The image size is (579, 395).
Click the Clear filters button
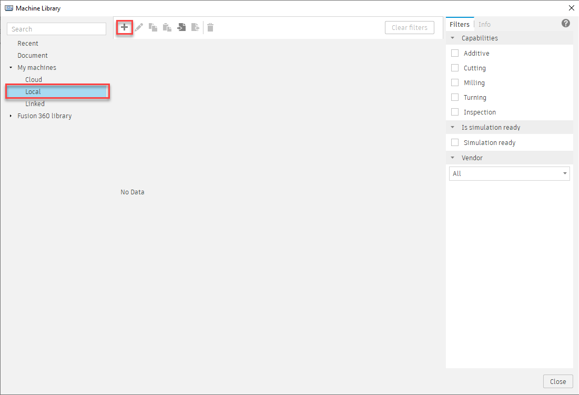(410, 28)
